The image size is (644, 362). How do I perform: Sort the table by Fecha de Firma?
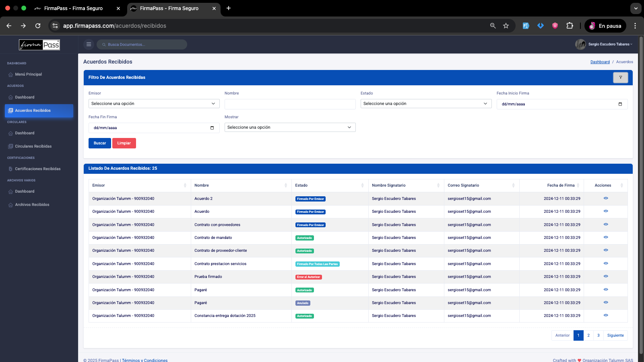[x=551, y=185]
